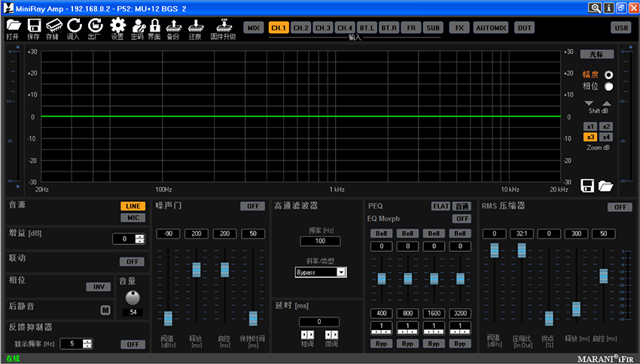Switch to the CH.2 tab
Image resolution: width=640 pixels, height=364 pixels.
click(301, 28)
